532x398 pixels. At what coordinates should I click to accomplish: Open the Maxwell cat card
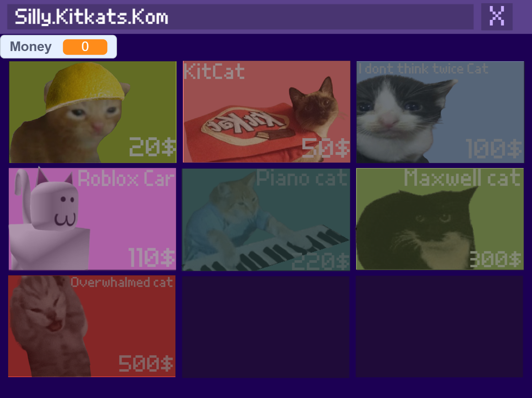440,219
